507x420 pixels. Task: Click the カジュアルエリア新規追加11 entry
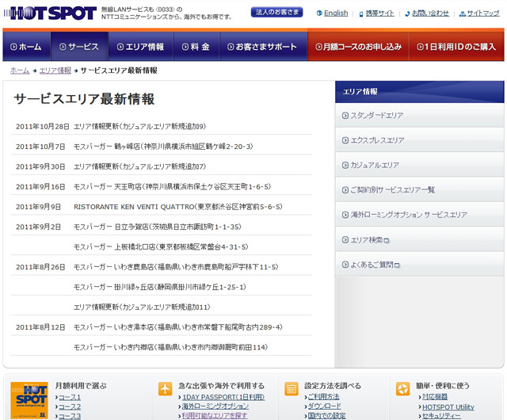142,307
